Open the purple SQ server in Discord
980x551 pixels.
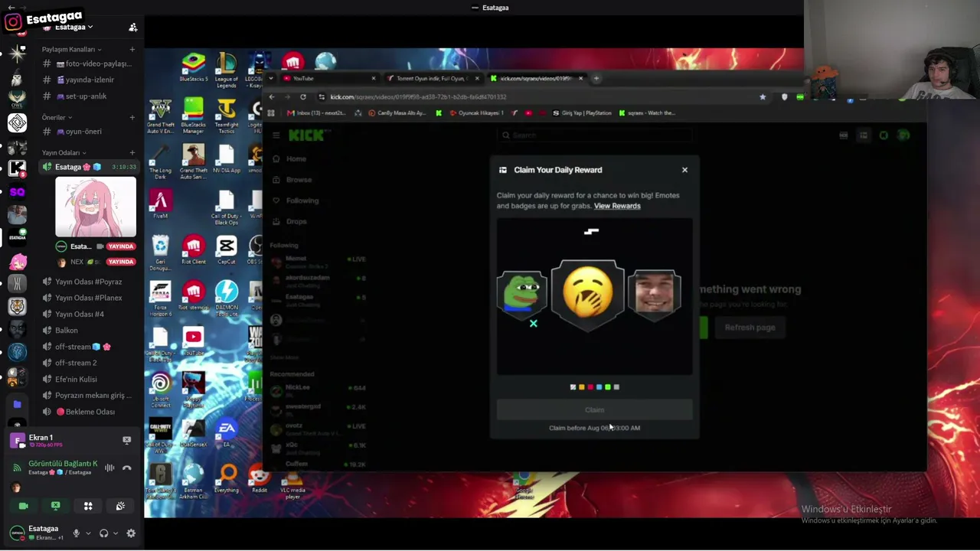click(x=17, y=192)
